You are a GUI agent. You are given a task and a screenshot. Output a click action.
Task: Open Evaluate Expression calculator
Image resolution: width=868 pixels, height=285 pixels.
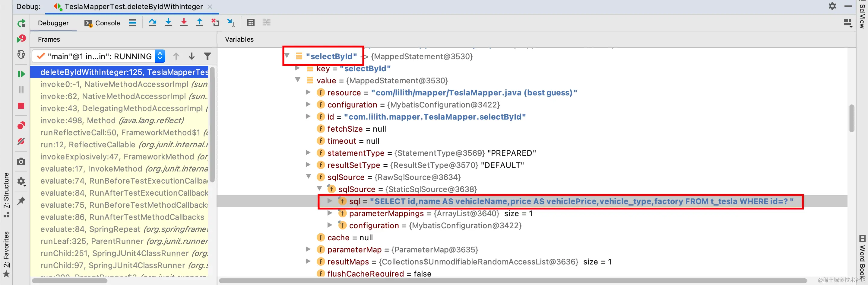pos(251,23)
